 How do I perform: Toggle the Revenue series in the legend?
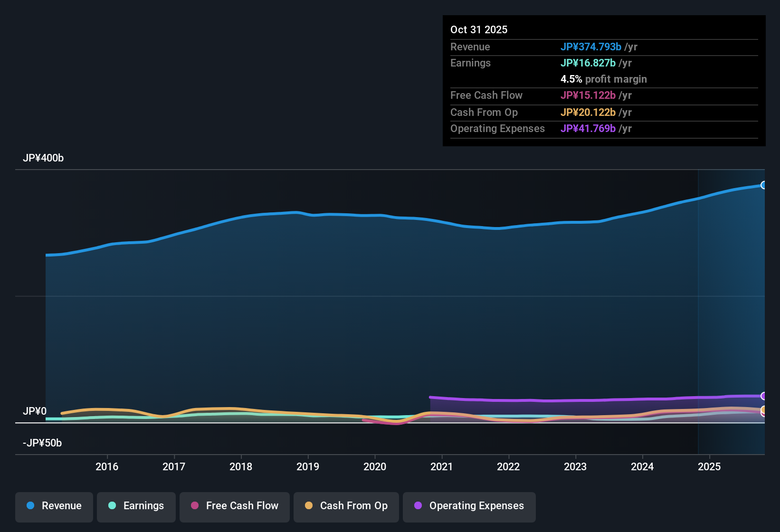[54, 506]
